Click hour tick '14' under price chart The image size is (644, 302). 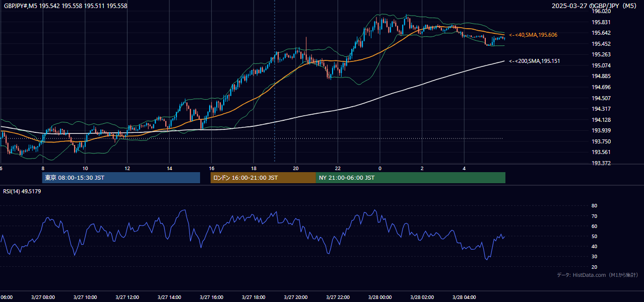pos(169,169)
